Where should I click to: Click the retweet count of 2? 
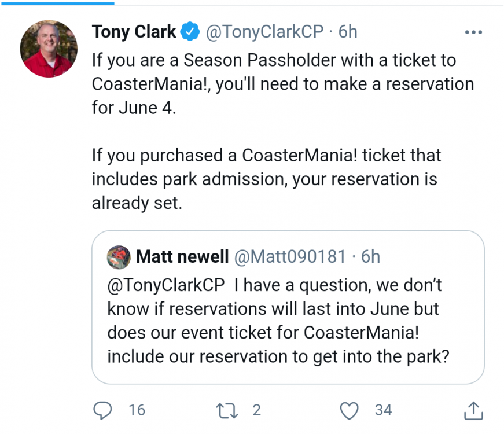(257, 410)
